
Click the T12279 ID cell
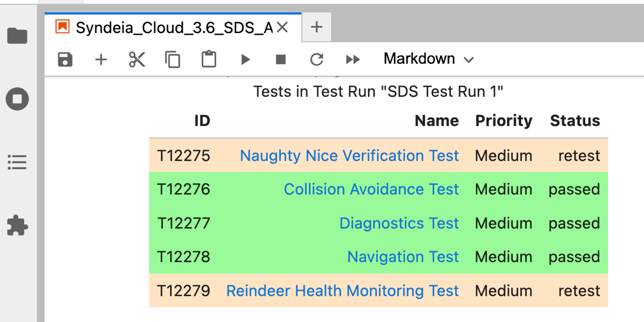click(x=183, y=291)
